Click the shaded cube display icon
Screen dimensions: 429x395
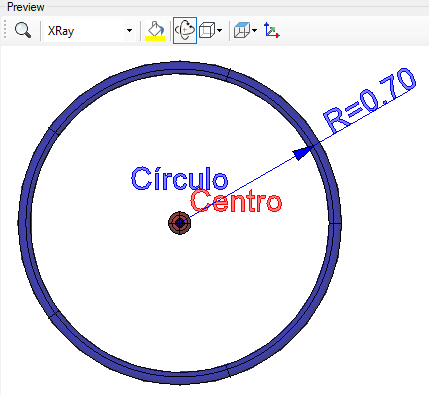[242, 30]
